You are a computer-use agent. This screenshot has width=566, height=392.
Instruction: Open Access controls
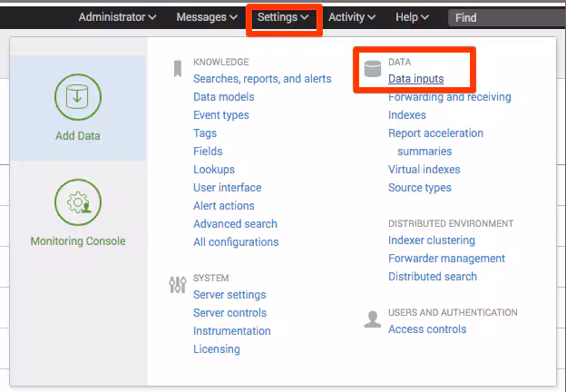click(427, 329)
